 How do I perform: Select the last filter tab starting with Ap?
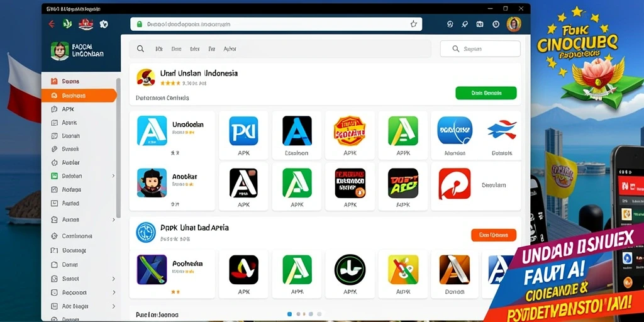click(230, 49)
